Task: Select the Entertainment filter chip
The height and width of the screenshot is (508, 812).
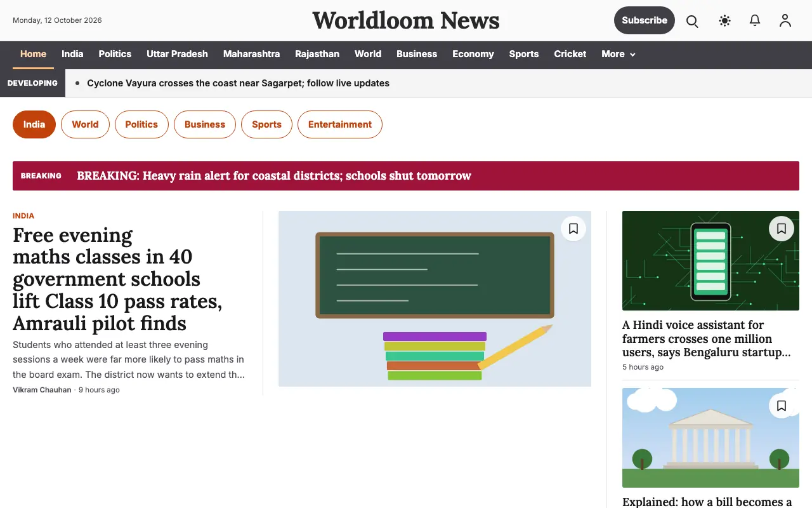Action: tap(340, 124)
